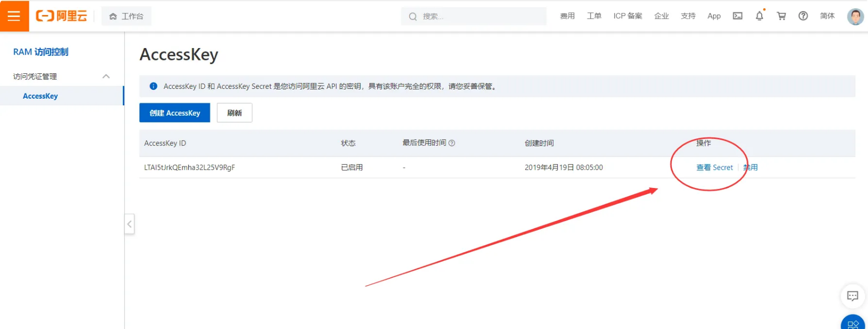868x329 pixels.
Task: Open the 支持 menu
Action: click(x=688, y=16)
